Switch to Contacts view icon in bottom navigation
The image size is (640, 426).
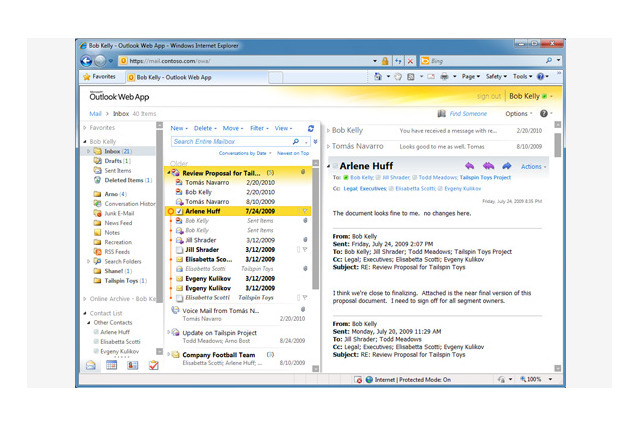[x=133, y=365]
